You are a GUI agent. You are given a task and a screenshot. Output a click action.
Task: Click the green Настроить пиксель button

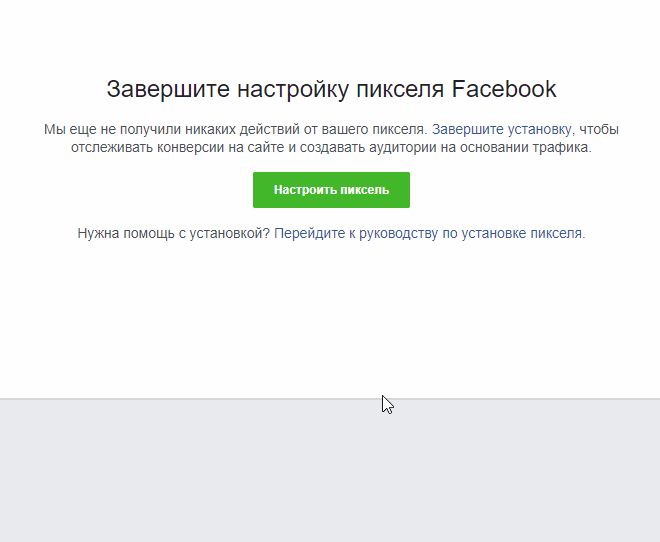(331, 190)
